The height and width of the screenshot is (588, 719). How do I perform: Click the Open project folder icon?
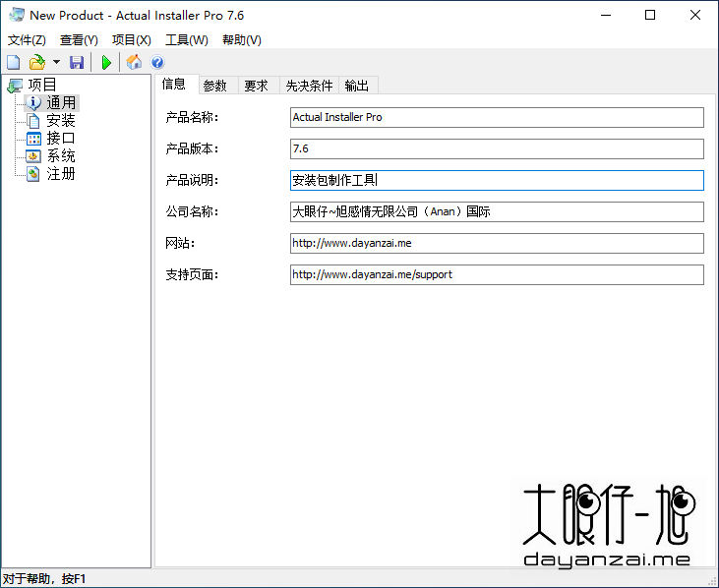click(37, 62)
